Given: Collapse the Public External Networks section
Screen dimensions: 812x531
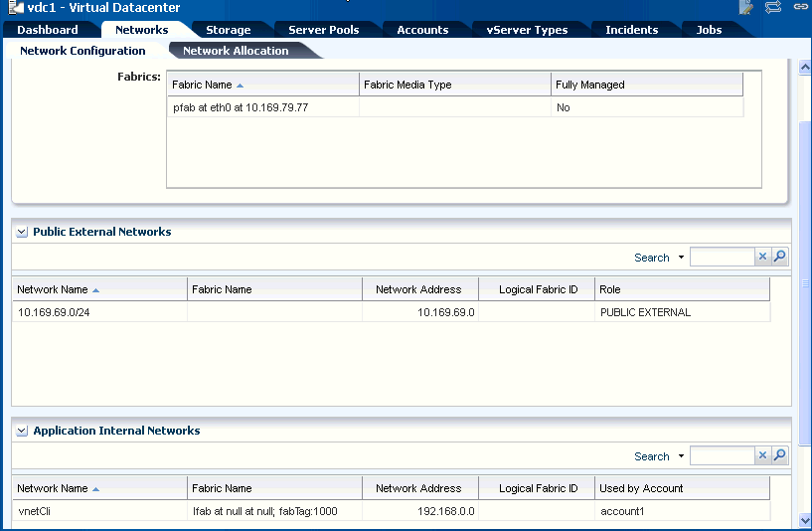Looking at the screenshot, I should [x=22, y=232].
